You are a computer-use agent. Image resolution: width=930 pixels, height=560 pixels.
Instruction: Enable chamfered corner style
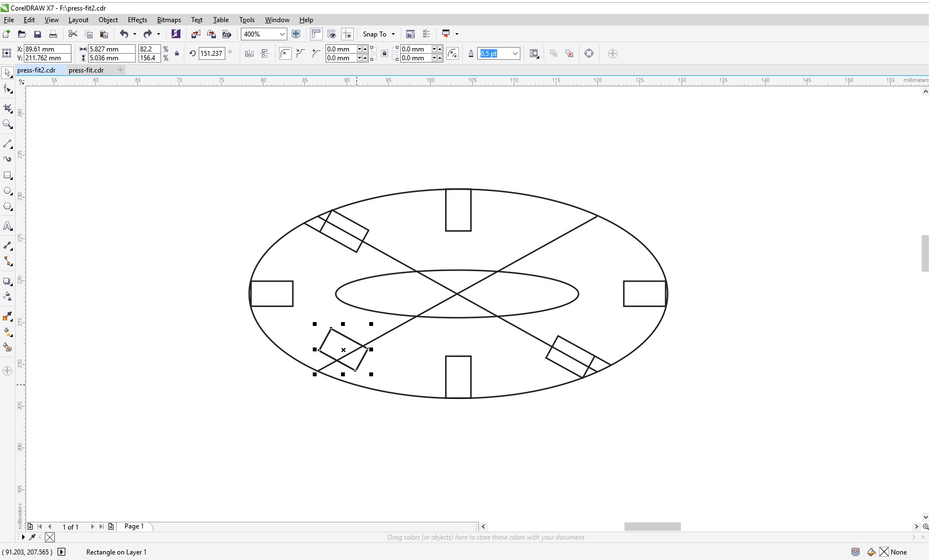316,54
